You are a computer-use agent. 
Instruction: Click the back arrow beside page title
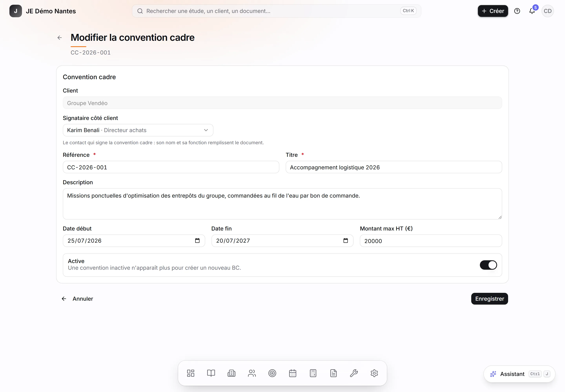click(59, 38)
